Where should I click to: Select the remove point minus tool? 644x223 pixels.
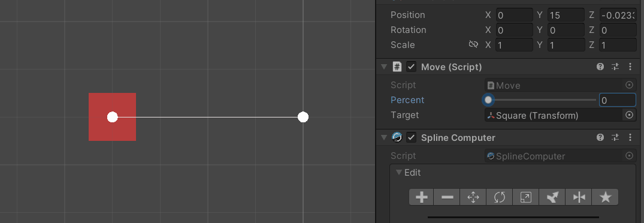coord(447,197)
